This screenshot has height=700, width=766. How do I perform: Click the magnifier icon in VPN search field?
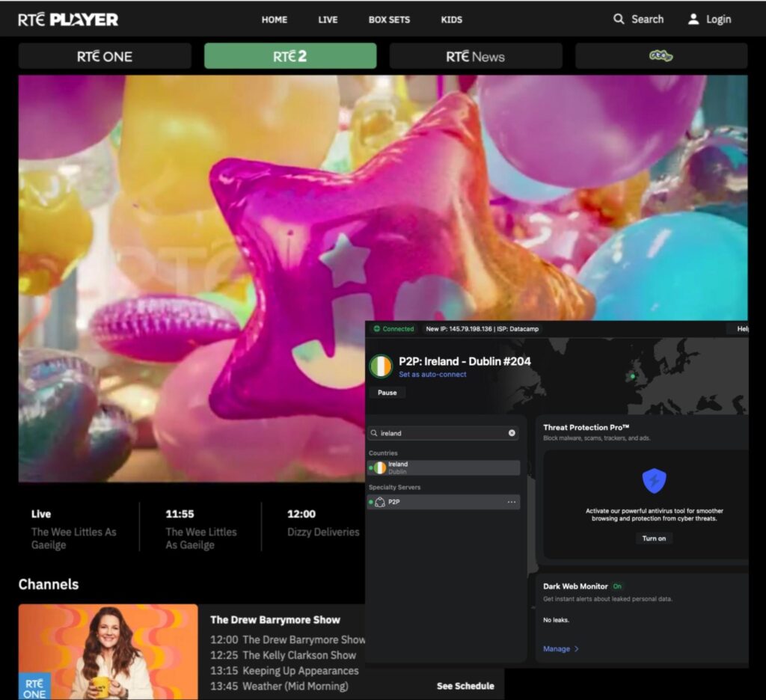[374, 433]
